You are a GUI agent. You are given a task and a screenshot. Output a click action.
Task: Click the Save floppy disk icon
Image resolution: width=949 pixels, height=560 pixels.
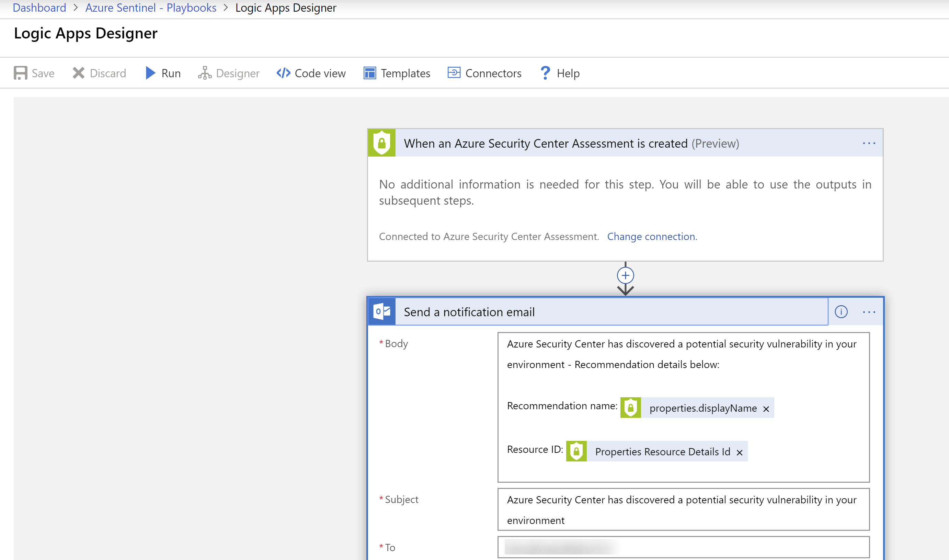[x=20, y=73]
